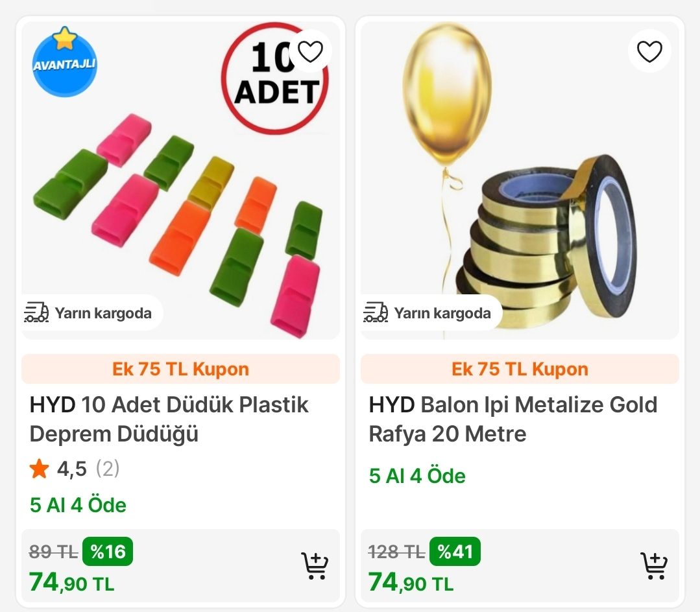The image size is (700, 612).
Task: Open HYD Balon Ipi Metalize Gold title
Action: pyautogui.click(x=513, y=419)
